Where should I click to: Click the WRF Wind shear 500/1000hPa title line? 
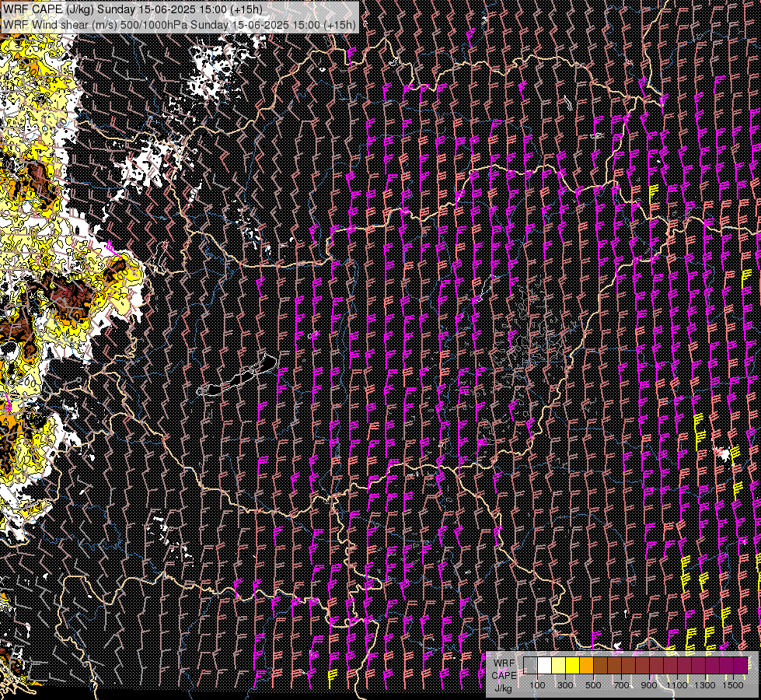pyautogui.click(x=179, y=24)
